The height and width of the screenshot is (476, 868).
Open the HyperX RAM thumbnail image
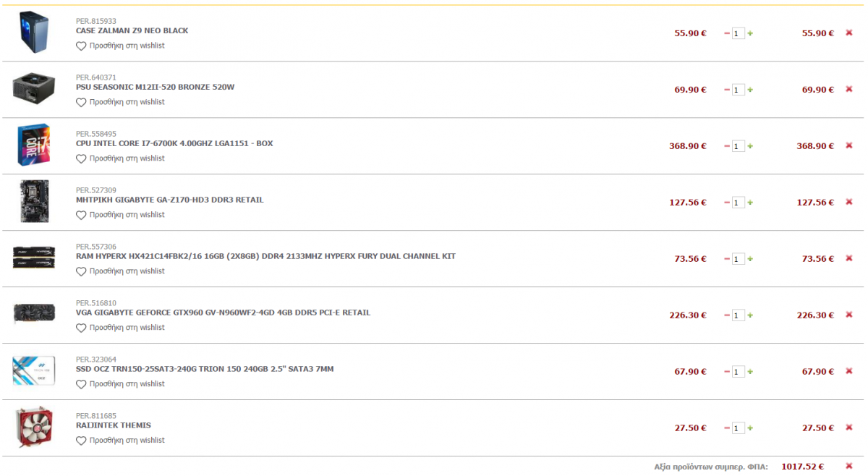pos(34,258)
